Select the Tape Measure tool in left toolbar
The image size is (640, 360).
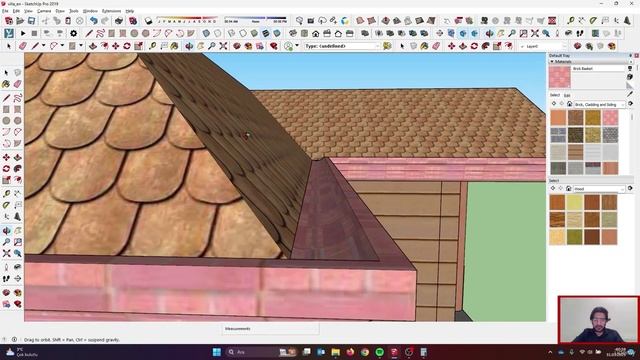pyautogui.click(x=6, y=193)
